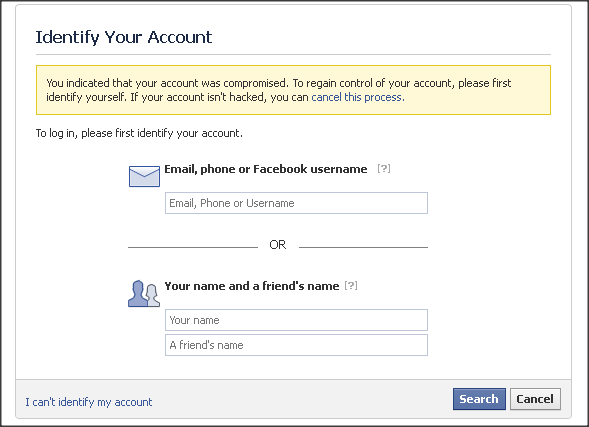Open help [?] beside Email, phone or username
This screenshot has height=427, width=589.
[x=384, y=169]
